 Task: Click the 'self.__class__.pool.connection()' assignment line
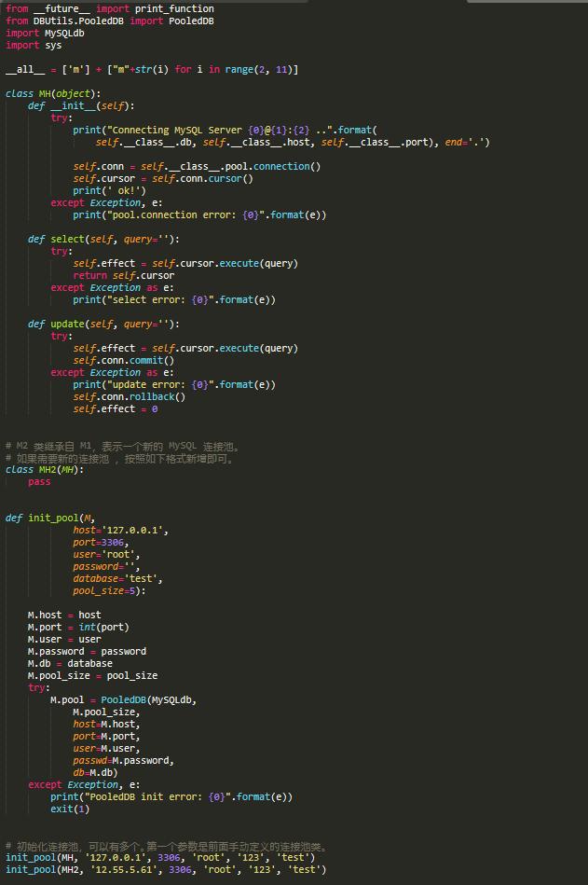point(197,167)
